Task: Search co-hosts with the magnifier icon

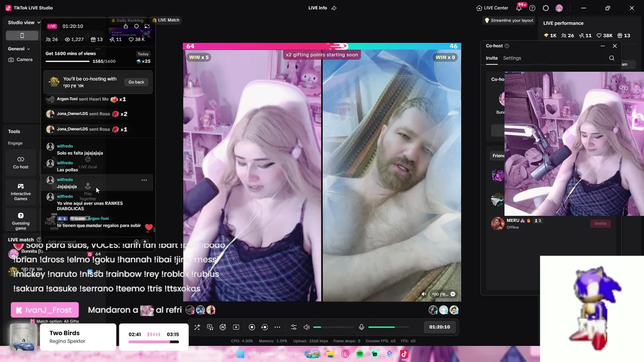Action: 612,58
